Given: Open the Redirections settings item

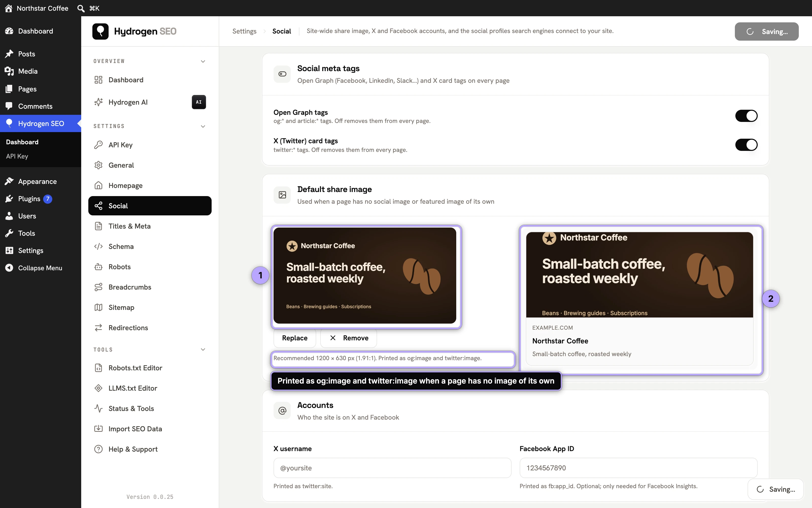Looking at the screenshot, I should pos(150,328).
